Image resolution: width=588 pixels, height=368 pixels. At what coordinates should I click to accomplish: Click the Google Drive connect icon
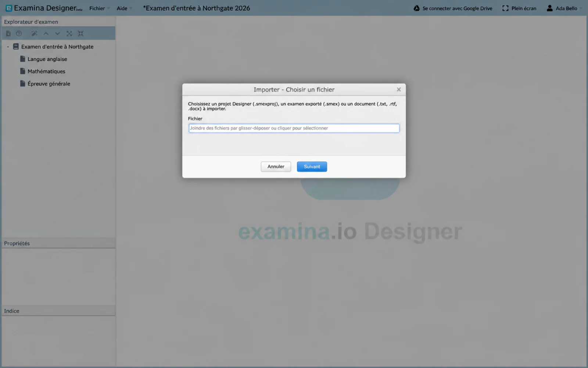click(416, 8)
